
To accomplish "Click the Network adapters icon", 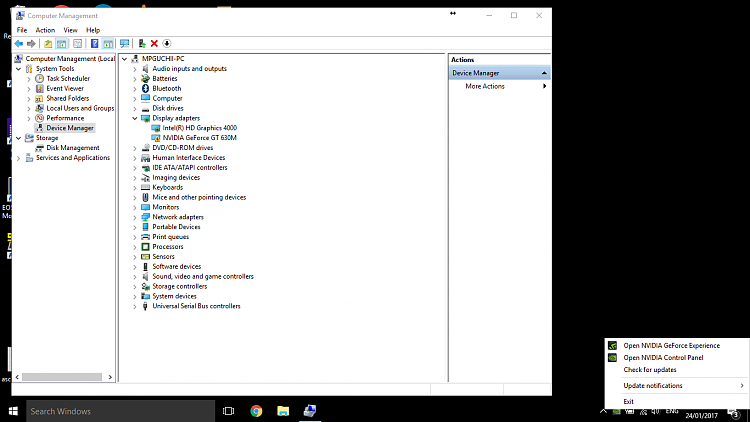I will coord(145,217).
